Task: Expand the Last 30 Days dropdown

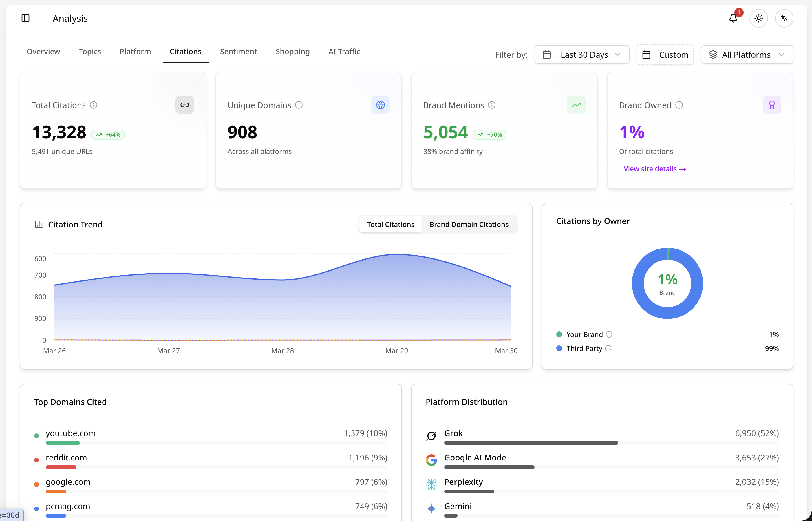Action: (582, 54)
